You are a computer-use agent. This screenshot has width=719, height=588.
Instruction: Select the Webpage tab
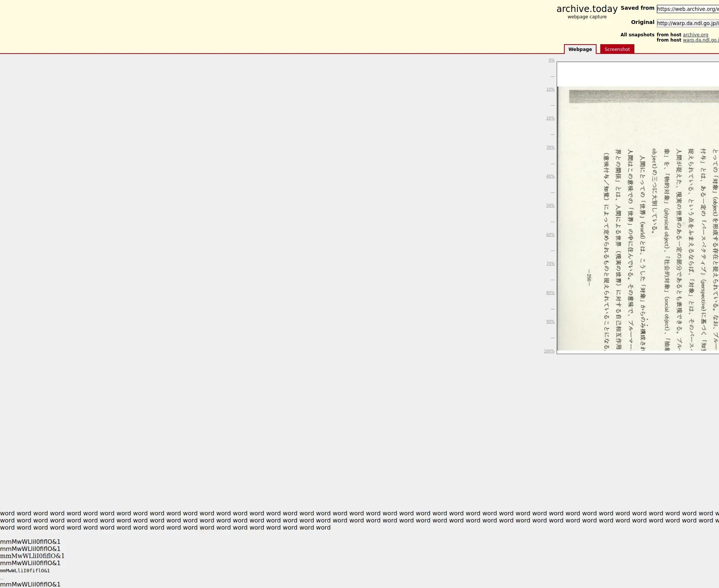(x=580, y=49)
